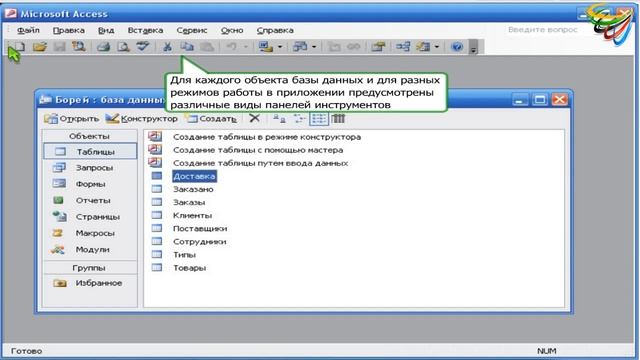Select the Доставка table

194,176
